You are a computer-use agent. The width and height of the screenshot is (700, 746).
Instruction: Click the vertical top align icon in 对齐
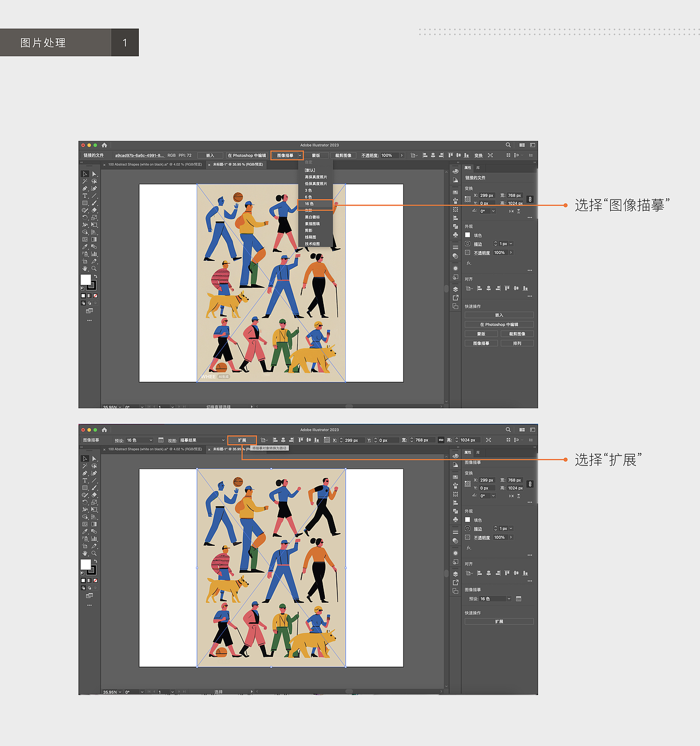coord(507,288)
